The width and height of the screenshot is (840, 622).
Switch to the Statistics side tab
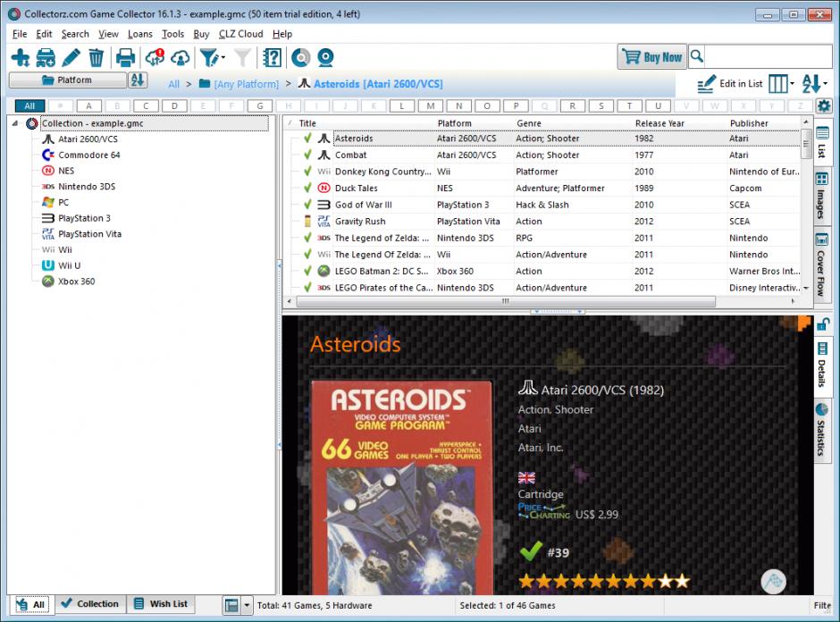click(822, 429)
